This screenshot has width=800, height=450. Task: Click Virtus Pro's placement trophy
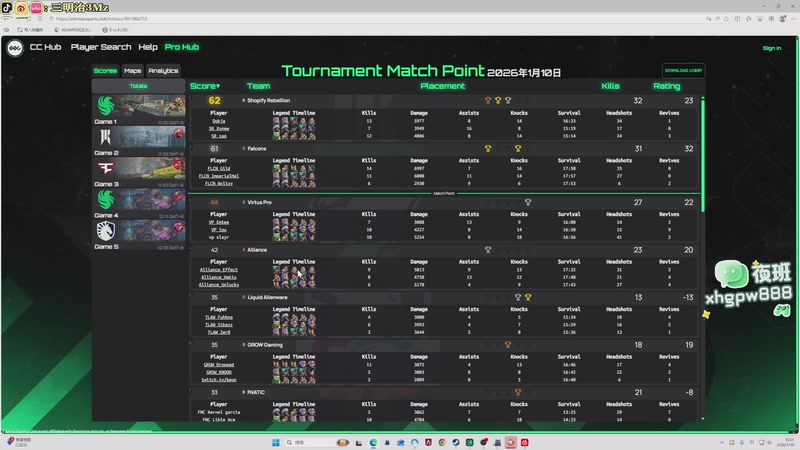(x=528, y=202)
